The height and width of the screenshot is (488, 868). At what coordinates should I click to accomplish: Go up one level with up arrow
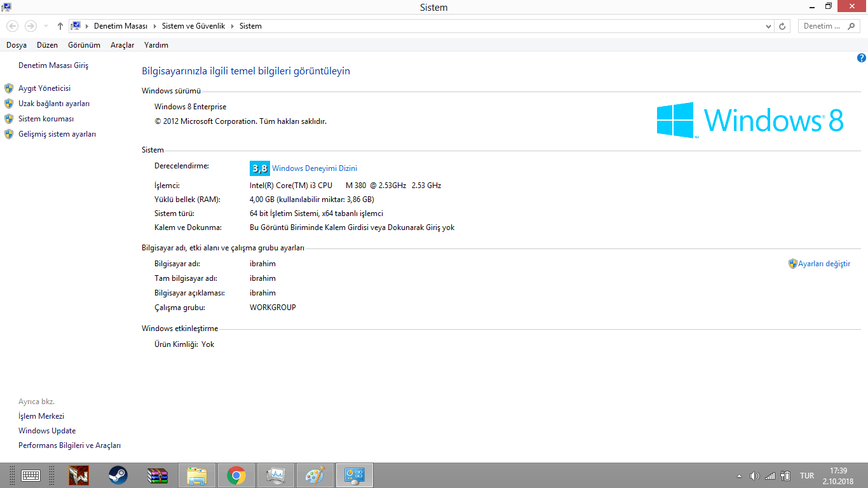[60, 26]
